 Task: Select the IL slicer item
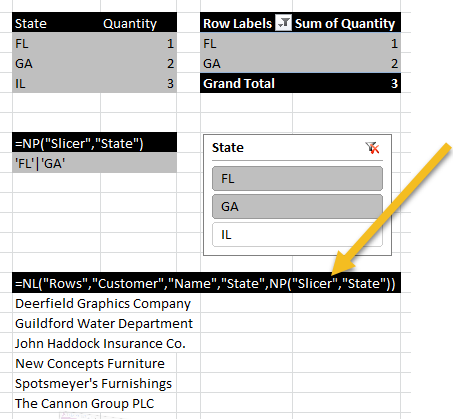click(297, 235)
